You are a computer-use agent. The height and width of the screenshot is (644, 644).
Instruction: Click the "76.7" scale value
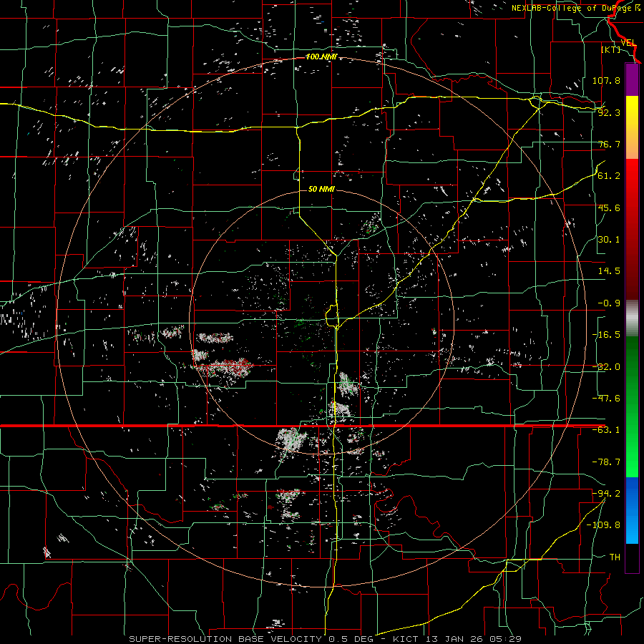[609, 144]
